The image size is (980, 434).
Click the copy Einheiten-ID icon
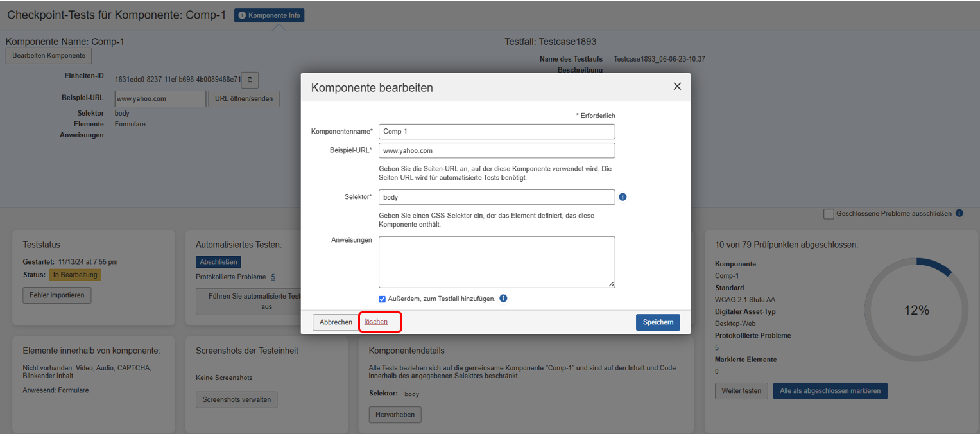pyautogui.click(x=250, y=80)
